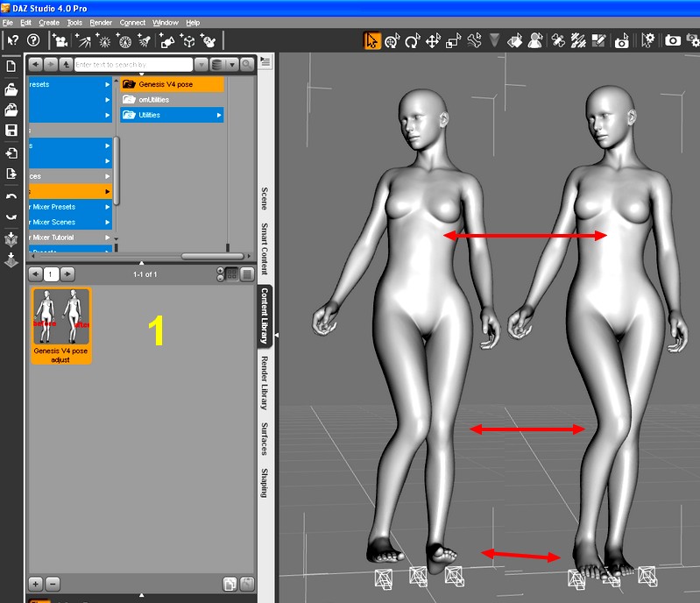Create a new point light

pyautogui.click(x=103, y=40)
